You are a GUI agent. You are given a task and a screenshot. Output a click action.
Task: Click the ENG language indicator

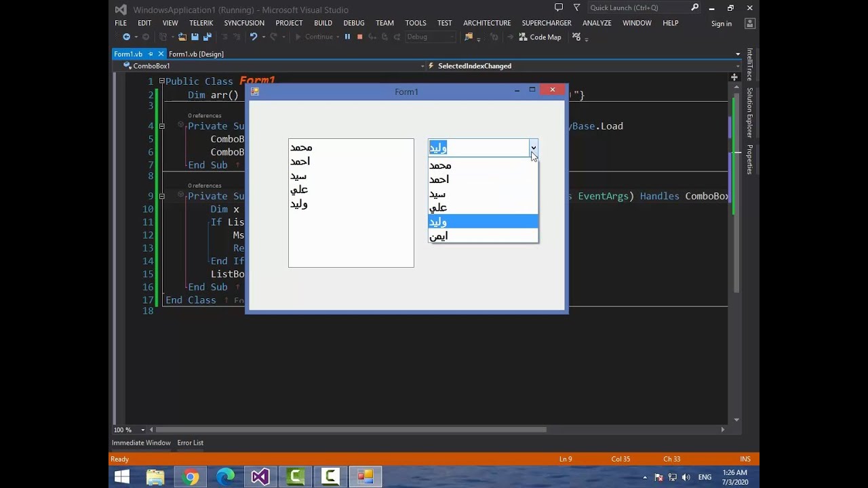coord(705,477)
